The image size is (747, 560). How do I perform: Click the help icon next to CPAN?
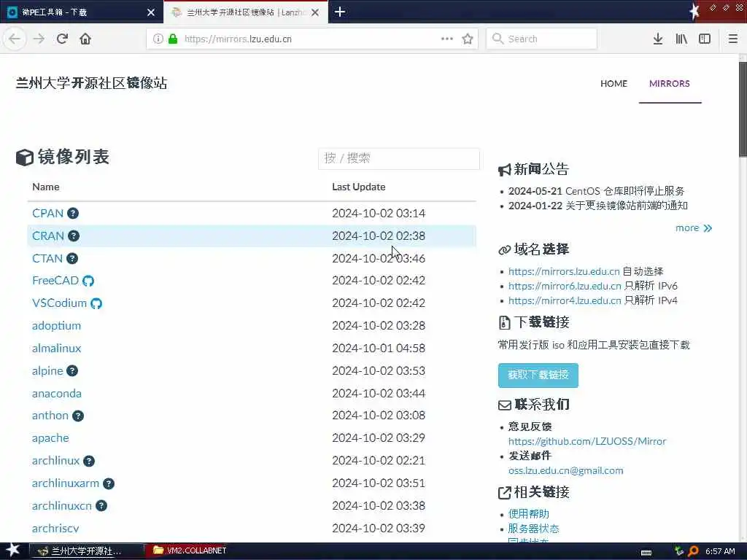point(72,214)
